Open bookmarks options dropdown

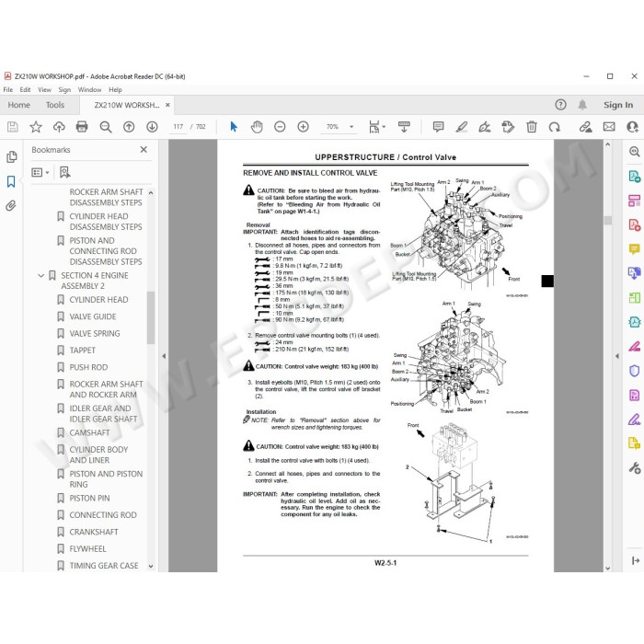tap(40, 172)
